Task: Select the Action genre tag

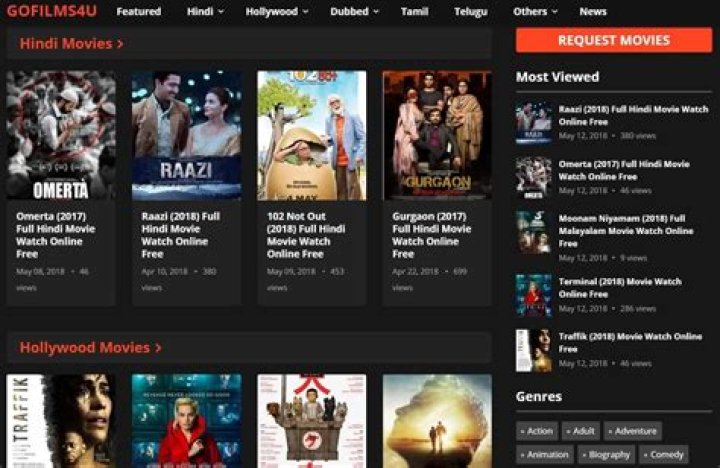Action: click(537, 431)
